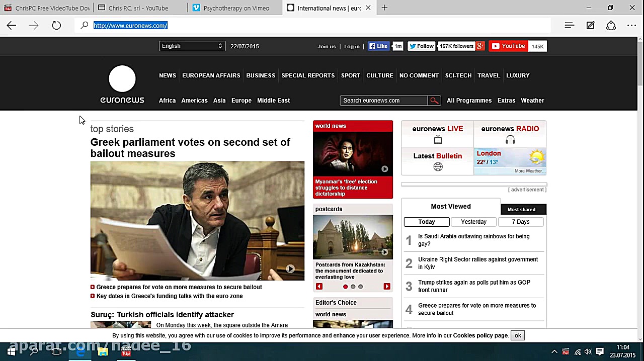Open the Make a Web Note icon

pyautogui.click(x=590, y=26)
